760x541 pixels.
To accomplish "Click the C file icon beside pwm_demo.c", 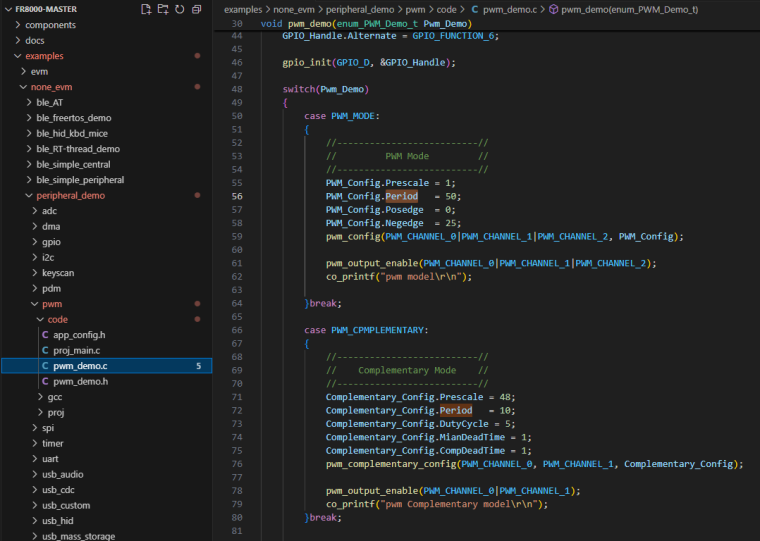I will tap(44, 366).
